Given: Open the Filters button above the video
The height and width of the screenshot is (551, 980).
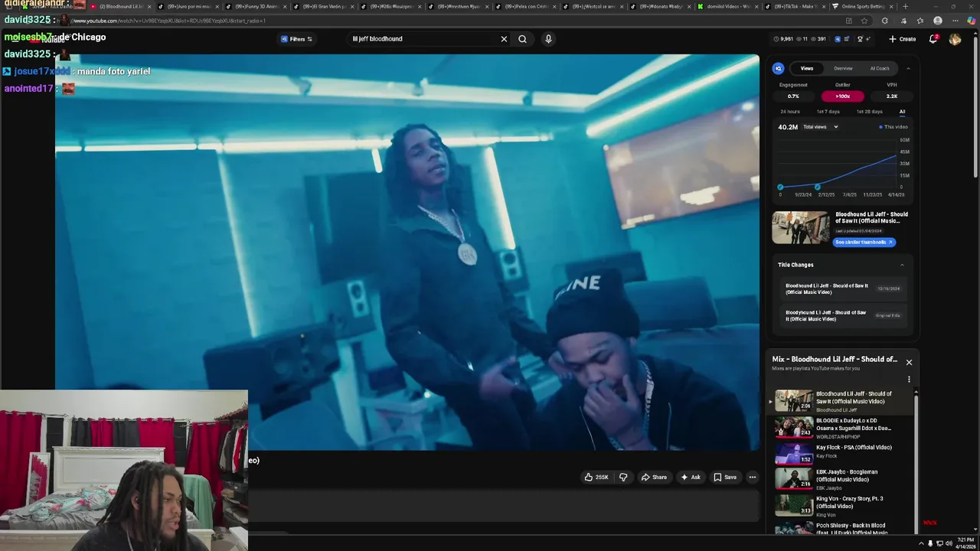Looking at the screenshot, I should click(x=296, y=39).
